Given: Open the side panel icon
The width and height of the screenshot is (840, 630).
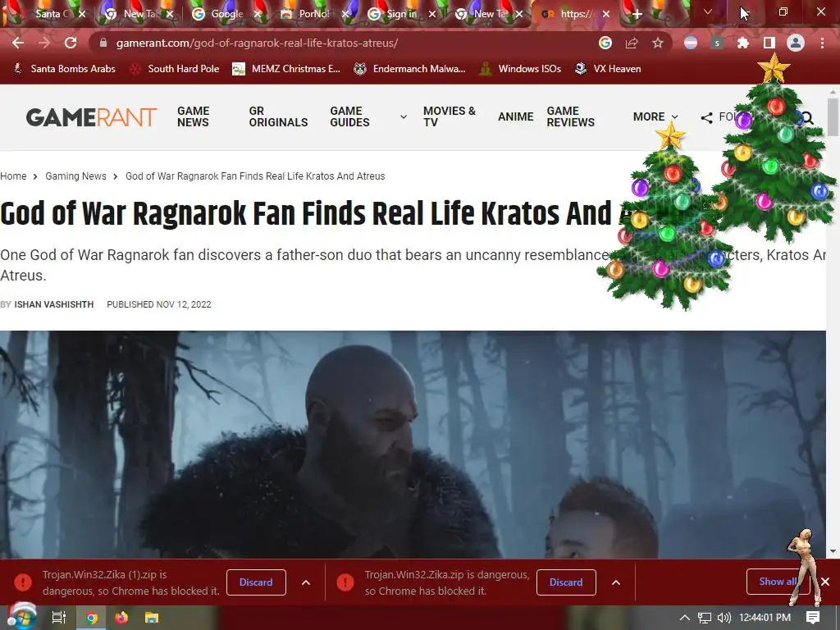Looking at the screenshot, I should (x=769, y=43).
